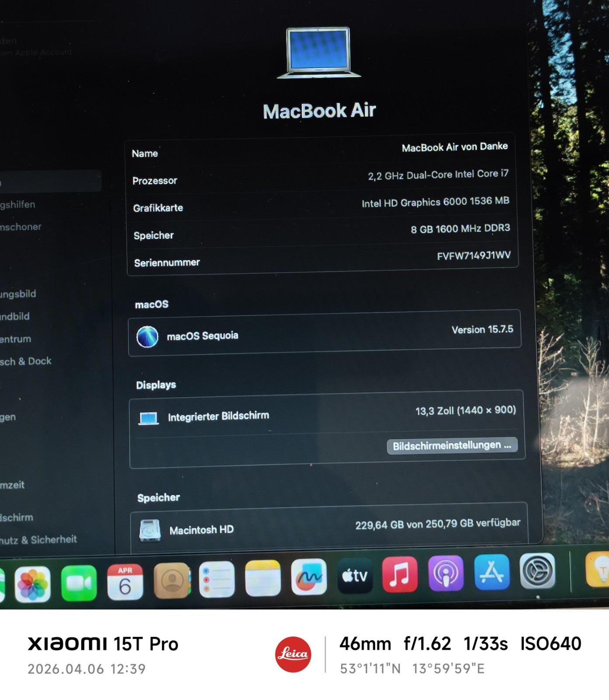Viewport: 609px width, 700px height.
Task: Select the serial number 'FVFW7149J1WV'
Action: 474,255
